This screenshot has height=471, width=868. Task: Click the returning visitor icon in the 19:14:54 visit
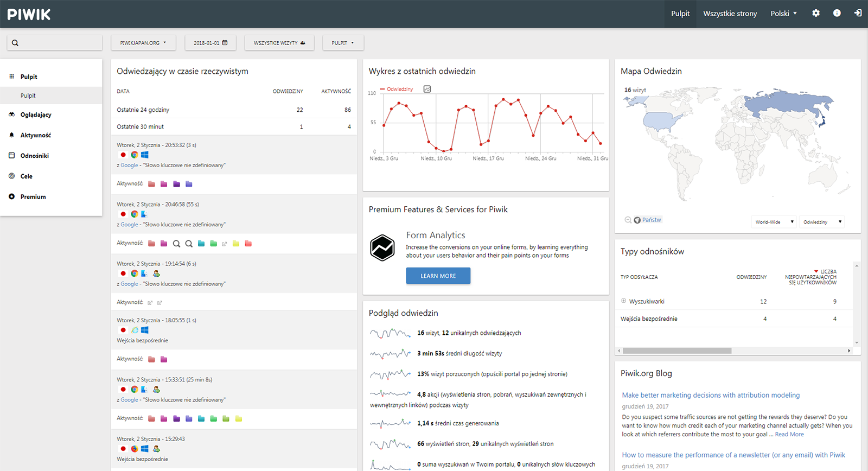point(156,273)
